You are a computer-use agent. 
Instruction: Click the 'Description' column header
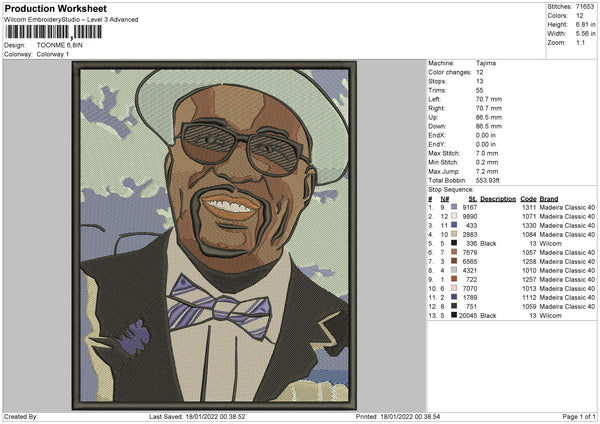498,199
